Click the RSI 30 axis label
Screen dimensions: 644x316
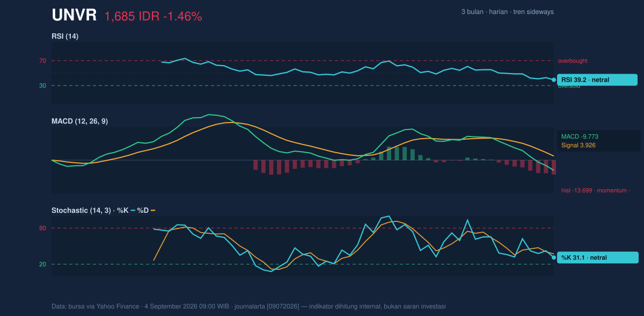[x=42, y=85]
